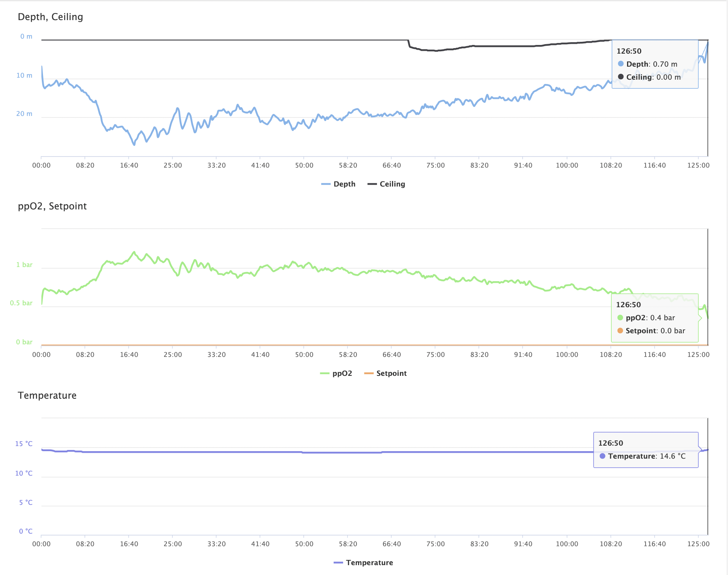Click the 126:50 time in the temperature tooltip
The width and height of the screenshot is (728, 575).
tap(611, 443)
